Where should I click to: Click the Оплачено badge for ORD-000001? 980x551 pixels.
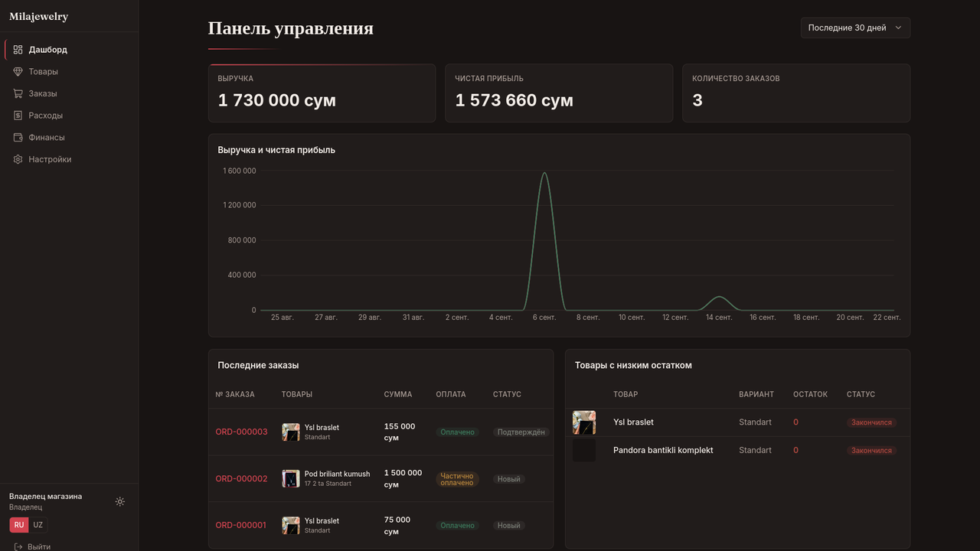click(457, 526)
